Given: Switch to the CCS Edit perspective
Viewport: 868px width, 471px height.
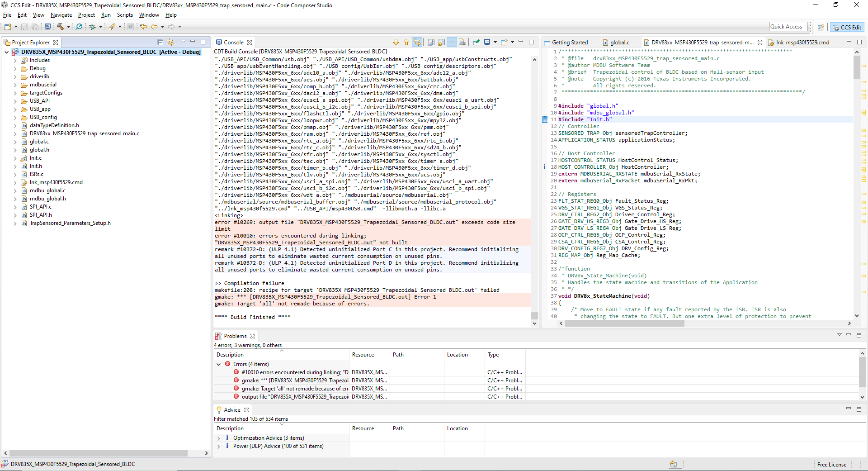Looking at the screenshot, I should tap(847, 27).
